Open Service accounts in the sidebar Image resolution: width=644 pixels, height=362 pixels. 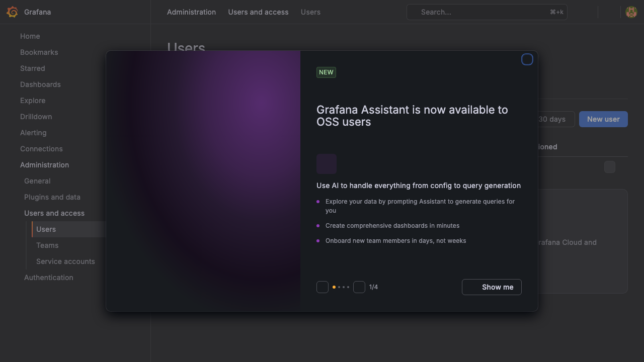point(65,261)
